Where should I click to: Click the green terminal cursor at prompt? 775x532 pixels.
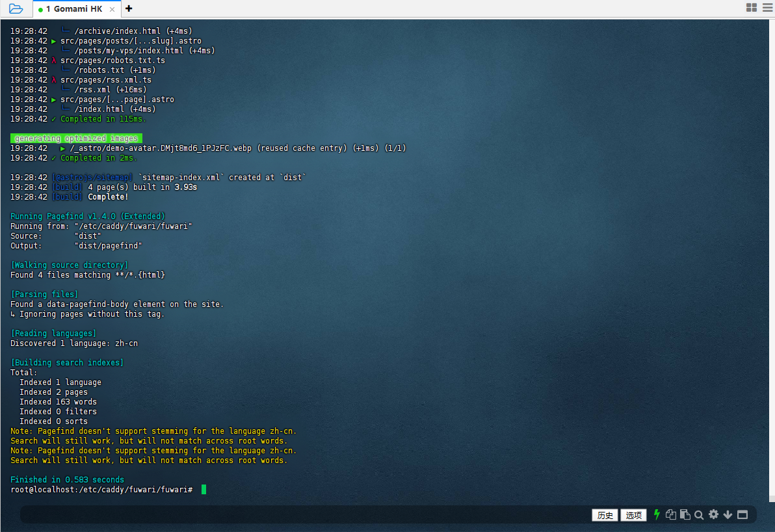click(x=204, y=489)
